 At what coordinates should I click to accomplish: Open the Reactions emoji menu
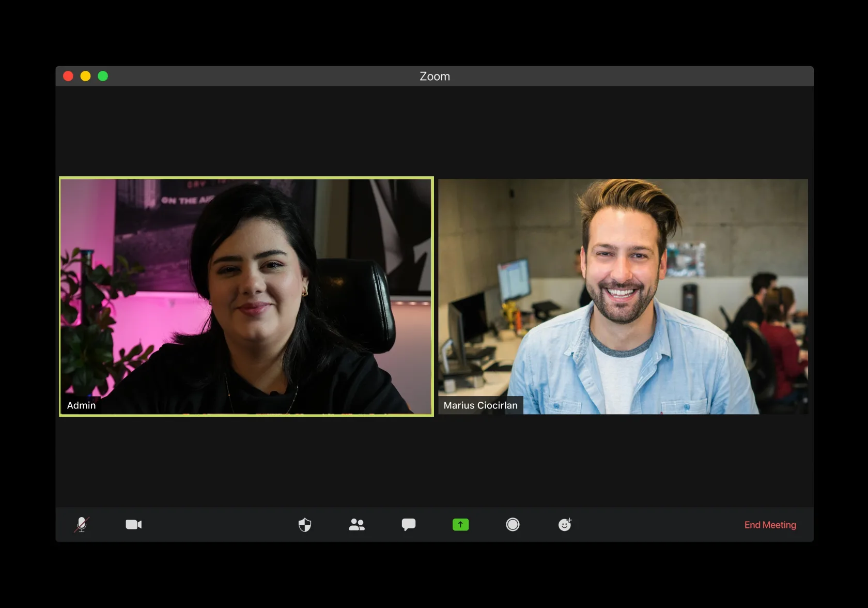(x=565, y=525)
